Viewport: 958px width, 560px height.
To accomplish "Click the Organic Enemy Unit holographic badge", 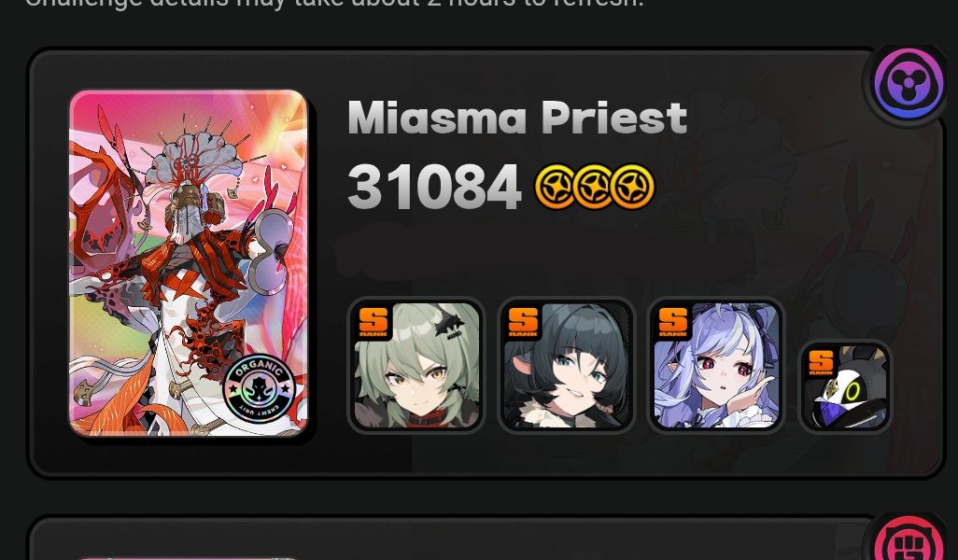I will click(260, 388).
